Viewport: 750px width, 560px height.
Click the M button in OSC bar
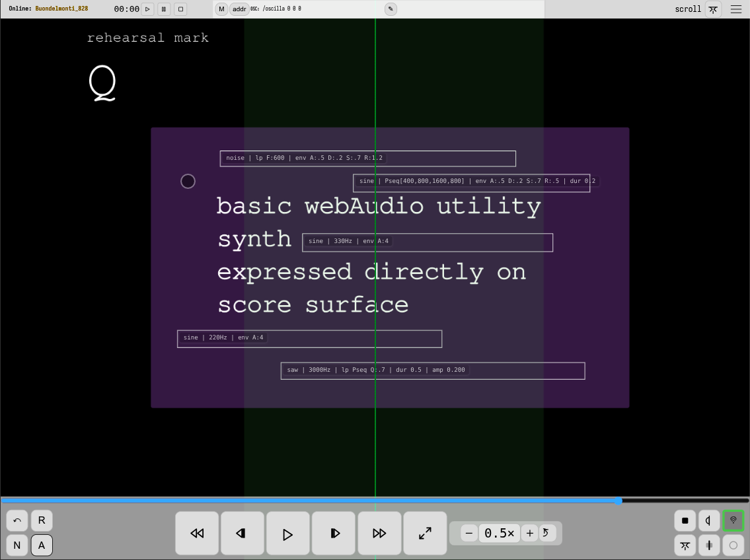[221, 9]
